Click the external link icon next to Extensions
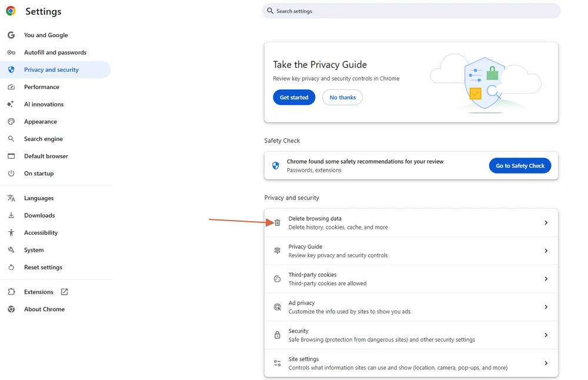The image size is (588, 380). click(x=65, y=292)
